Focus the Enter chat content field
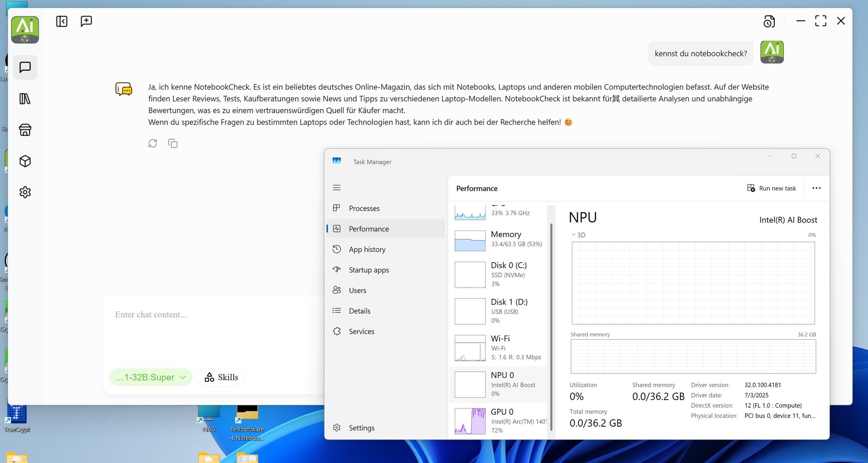Image resolution: width=868 pixels, height=463 pixels. coord(213,315)
